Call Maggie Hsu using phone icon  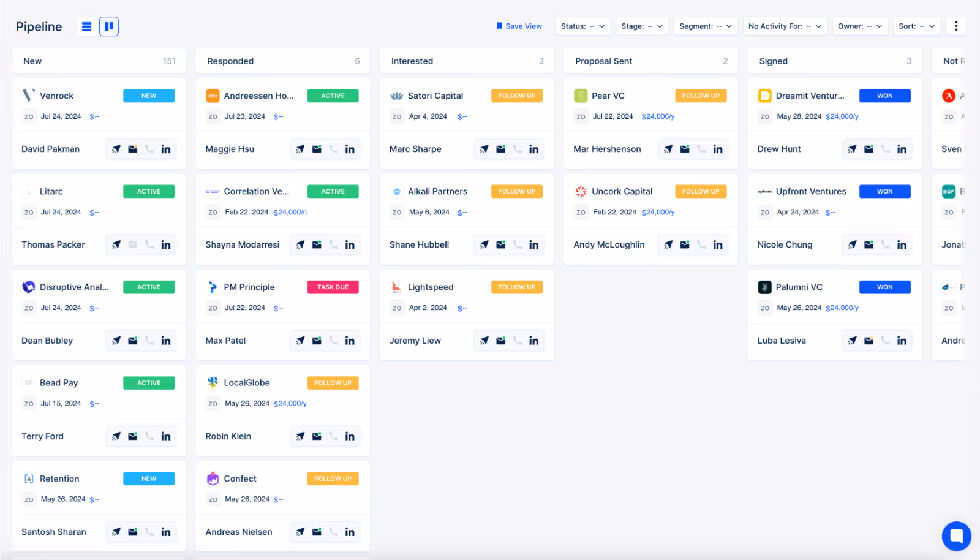click(x=333, y=149)
